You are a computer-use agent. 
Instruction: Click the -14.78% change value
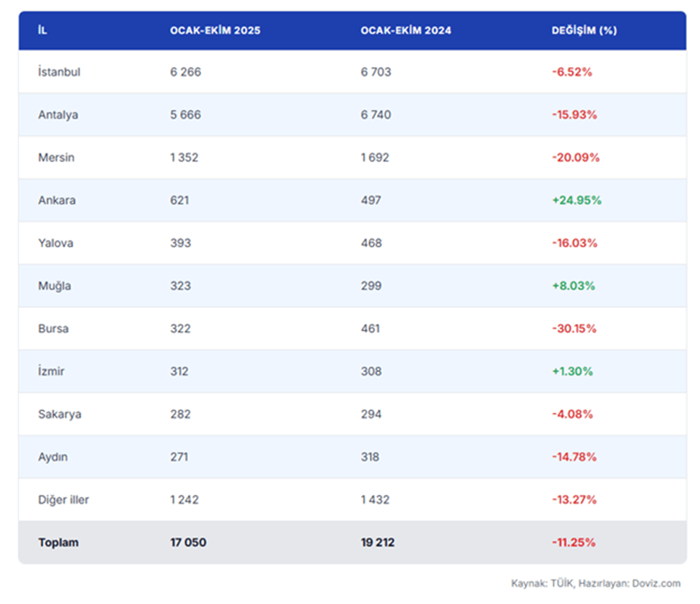coord(574,457)
